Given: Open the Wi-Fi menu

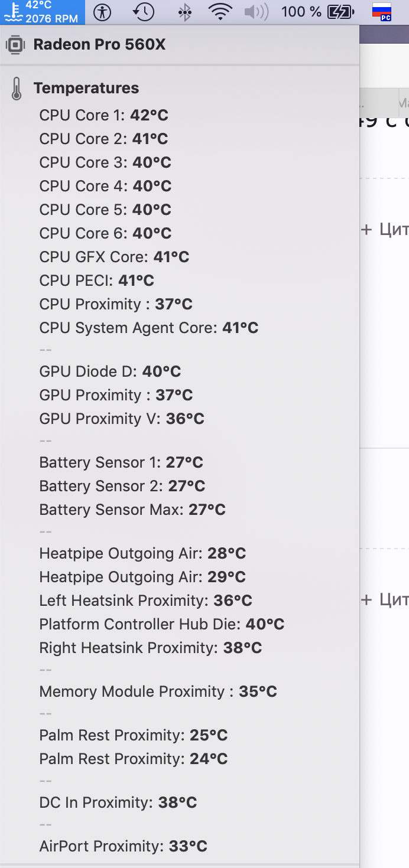Looking at the screenshot, I should pos(220,12).
